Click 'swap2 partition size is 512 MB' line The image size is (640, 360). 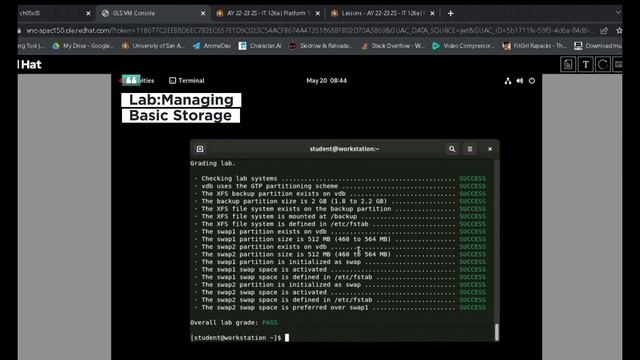click(x=296, y=255)
